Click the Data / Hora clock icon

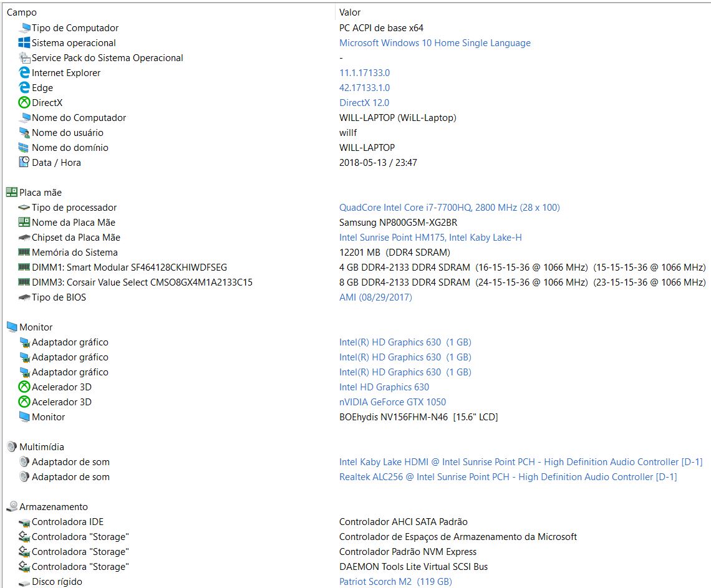coord(24,162)
